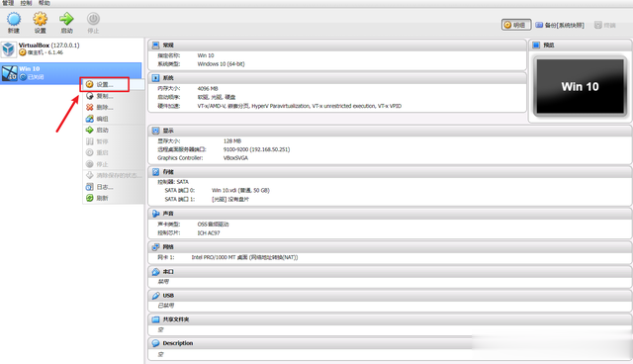Choose 重启 in the context menu
Viewport: 633px width, 364px height.
point(114,152)
